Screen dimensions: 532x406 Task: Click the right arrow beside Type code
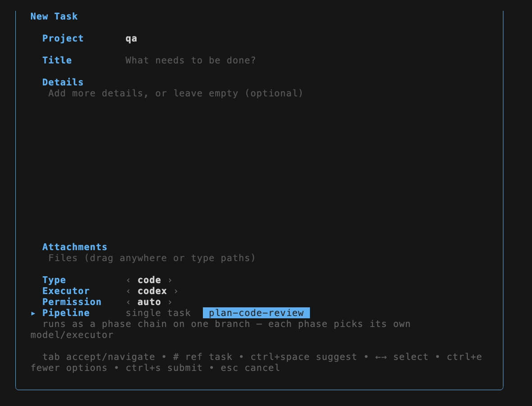[x=170, y=280]
